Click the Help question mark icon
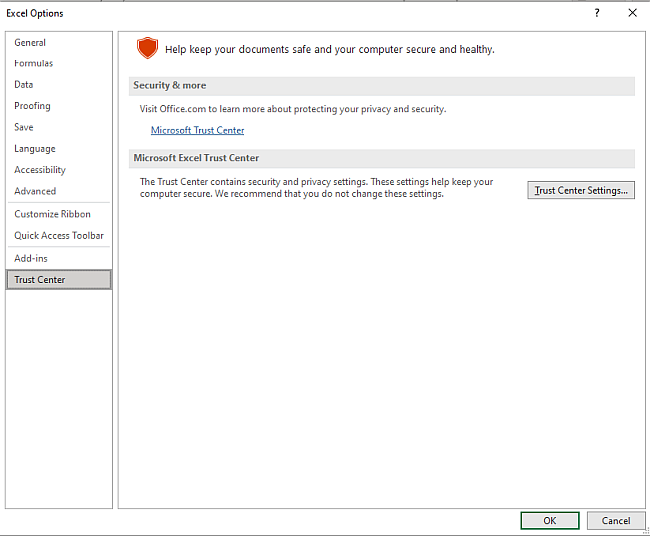Image resolution: width=650 pixels, height=536 pixels. click(597, 13)
